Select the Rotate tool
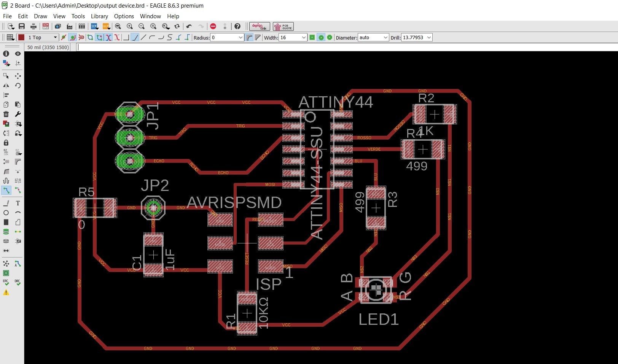The image size is (618, 364). 18,86
